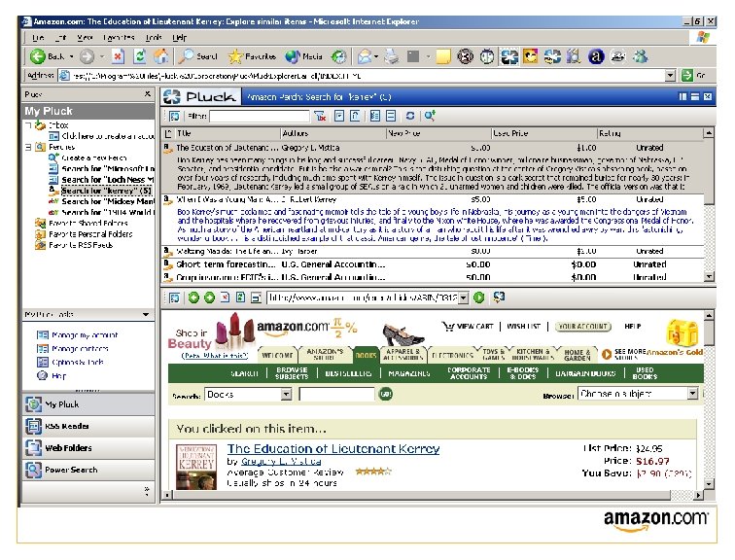Click the results list vertical scrollbar

(709, 204)
